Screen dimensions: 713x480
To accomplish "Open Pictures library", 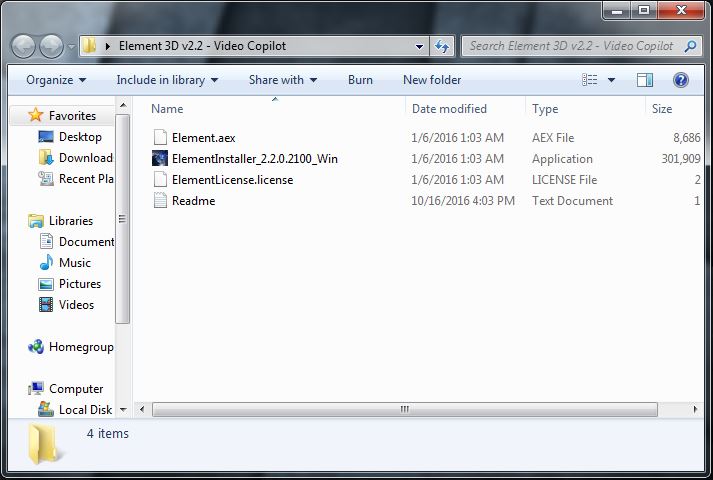I will (80, 284).
